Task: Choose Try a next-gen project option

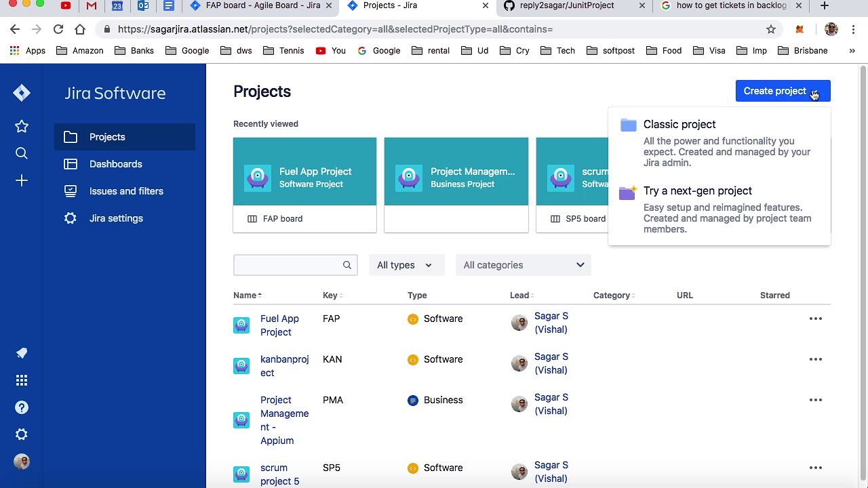Action: (719, 209)
